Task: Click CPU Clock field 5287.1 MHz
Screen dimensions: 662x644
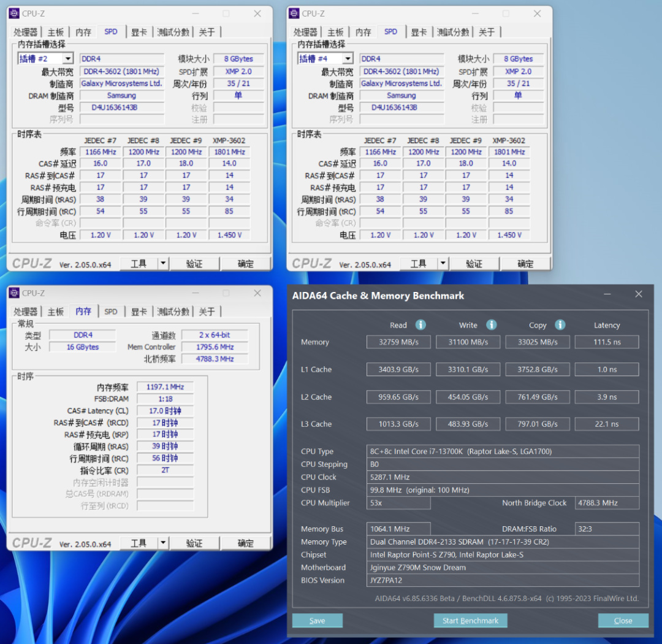Action: tap(503, 477)
